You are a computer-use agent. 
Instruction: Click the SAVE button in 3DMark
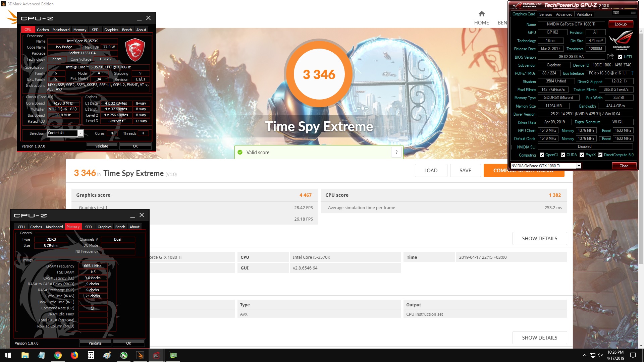coord(465,171)
